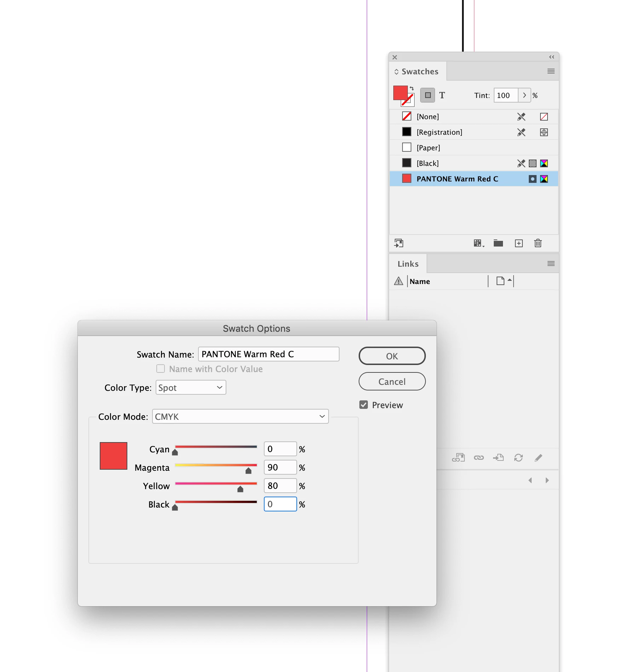Click Add swatch to CC Library icon

(x=399, y=243)
